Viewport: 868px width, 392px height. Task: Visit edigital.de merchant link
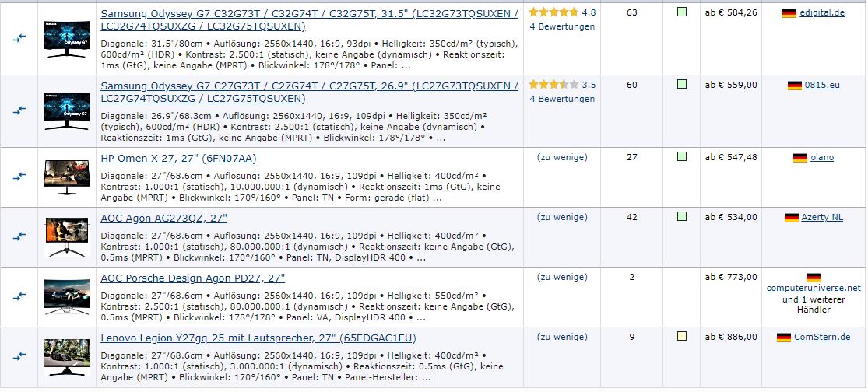[822, 12]
